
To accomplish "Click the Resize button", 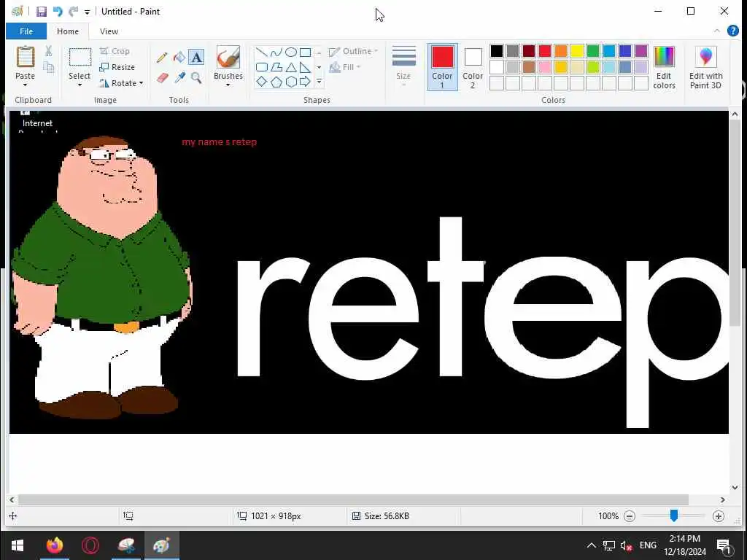I will tap(117, 67).
